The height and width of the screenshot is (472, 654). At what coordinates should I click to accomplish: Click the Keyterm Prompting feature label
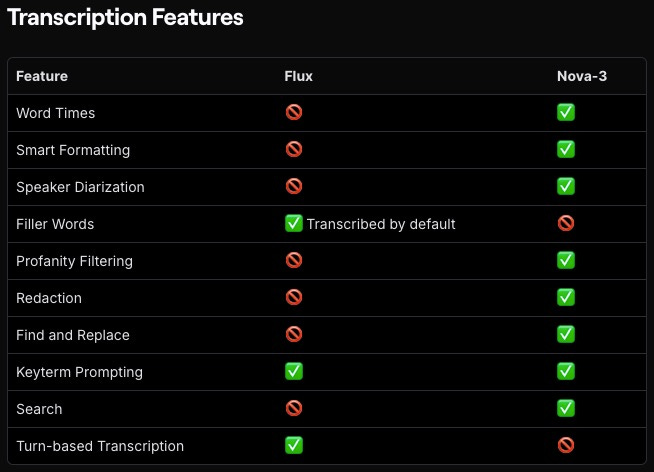[x=79, y=372]
